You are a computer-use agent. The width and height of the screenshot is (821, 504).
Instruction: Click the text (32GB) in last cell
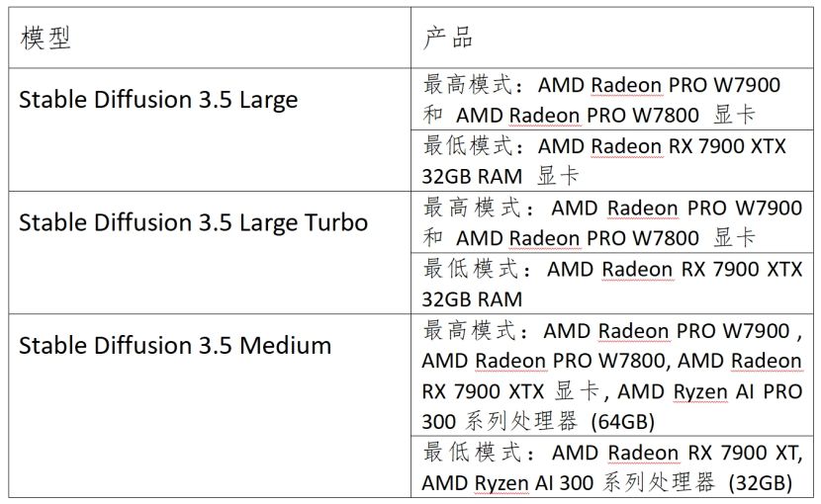(761, 483)
